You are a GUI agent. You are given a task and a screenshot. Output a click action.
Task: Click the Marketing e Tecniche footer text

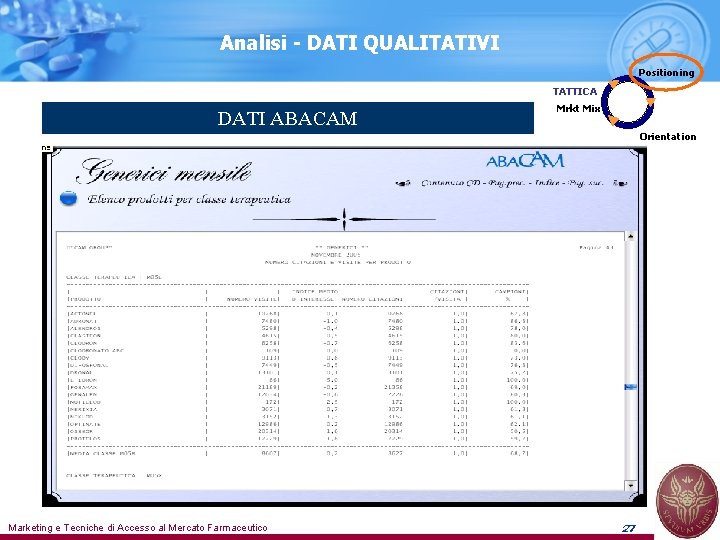coord(138,528)
